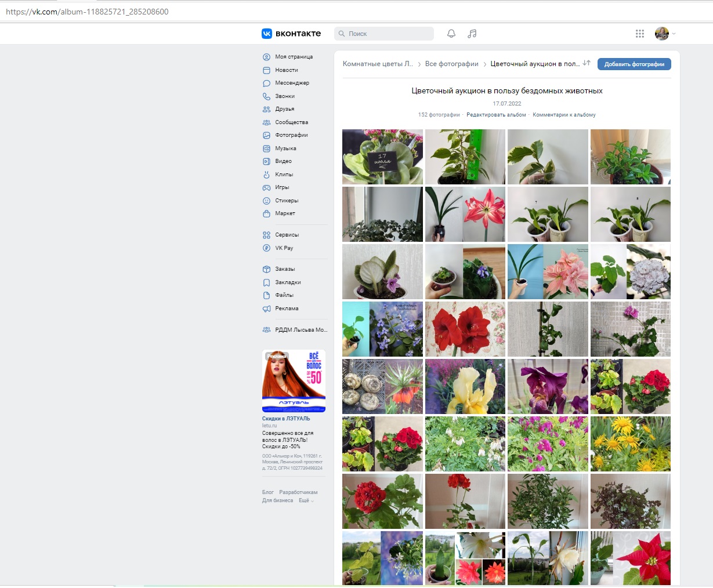
Task: Open the Разработчикам footer link
Action: [x=298, y=492]
